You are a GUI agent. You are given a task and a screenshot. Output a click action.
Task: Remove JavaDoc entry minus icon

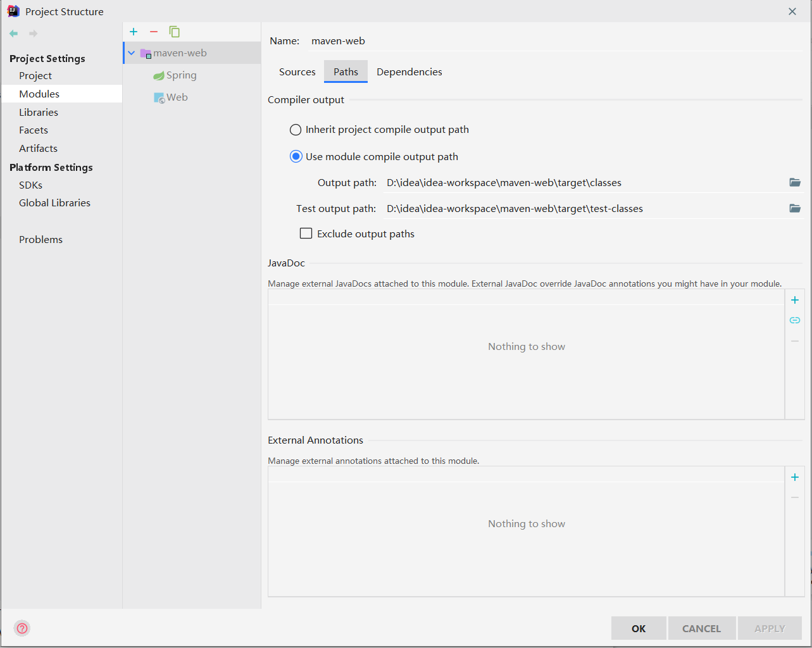tap(795, 341)
